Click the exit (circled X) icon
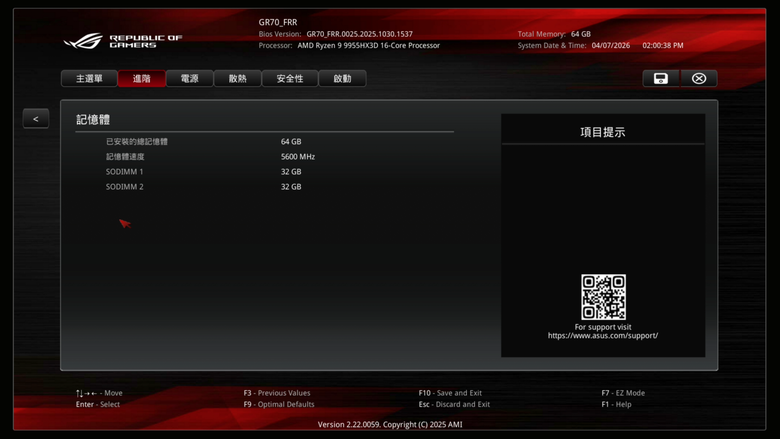Viewport: 780px width, 439px height. pyautogui.click(x=699, y=79)
